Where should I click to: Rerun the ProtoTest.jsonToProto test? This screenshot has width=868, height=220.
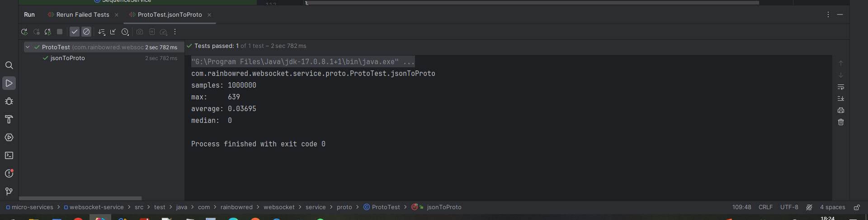pos(24,32)
